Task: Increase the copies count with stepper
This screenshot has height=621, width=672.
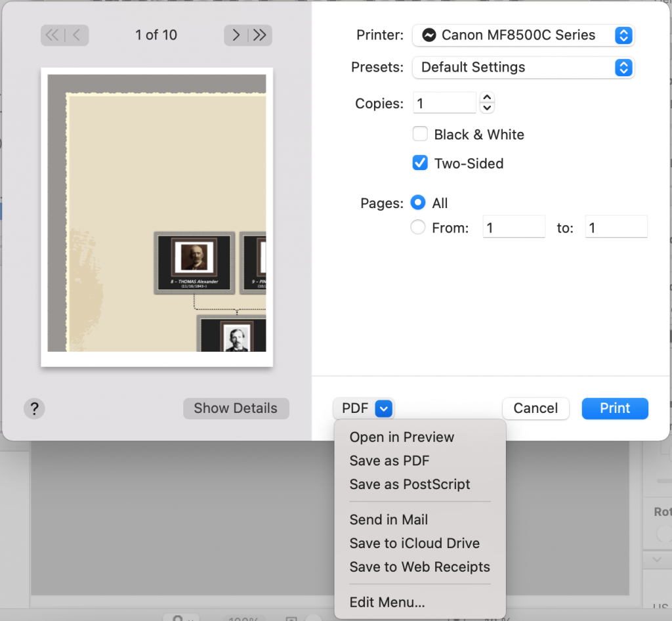Action: pos(487,98)
